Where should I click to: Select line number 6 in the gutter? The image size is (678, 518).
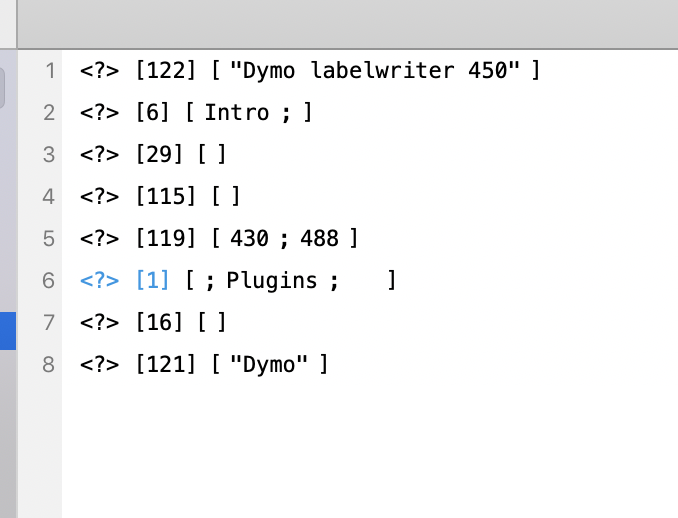48,281
